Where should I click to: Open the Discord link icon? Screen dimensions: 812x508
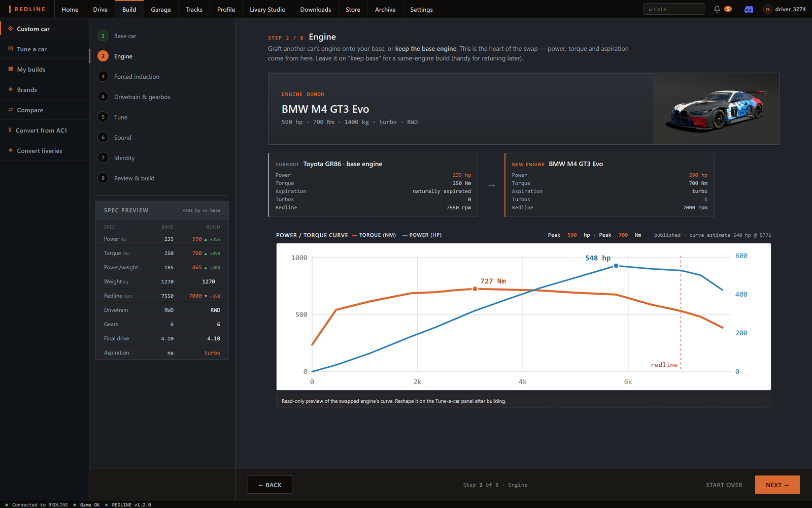coord(749,9)
